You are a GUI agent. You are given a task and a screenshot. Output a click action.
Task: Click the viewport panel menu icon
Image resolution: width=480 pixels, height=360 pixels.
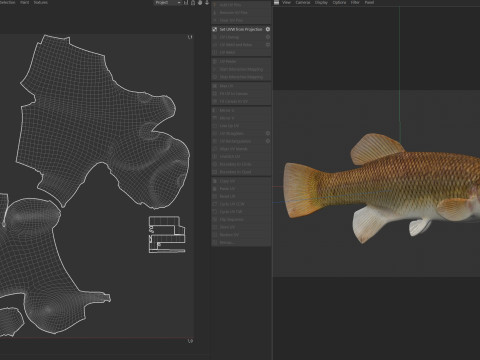click(x=276, y=2)
